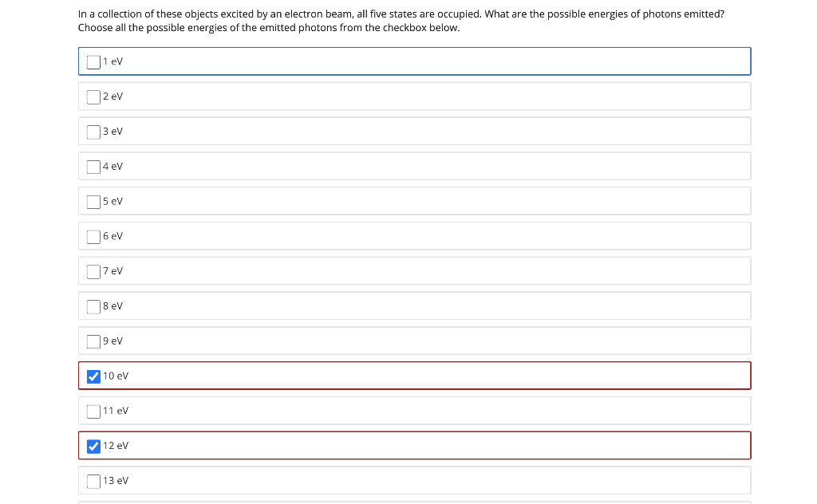Viewport: 817px width, 504px height.
Task: Tick the 11 eV checkbox
Action: [x=93, y=411]
